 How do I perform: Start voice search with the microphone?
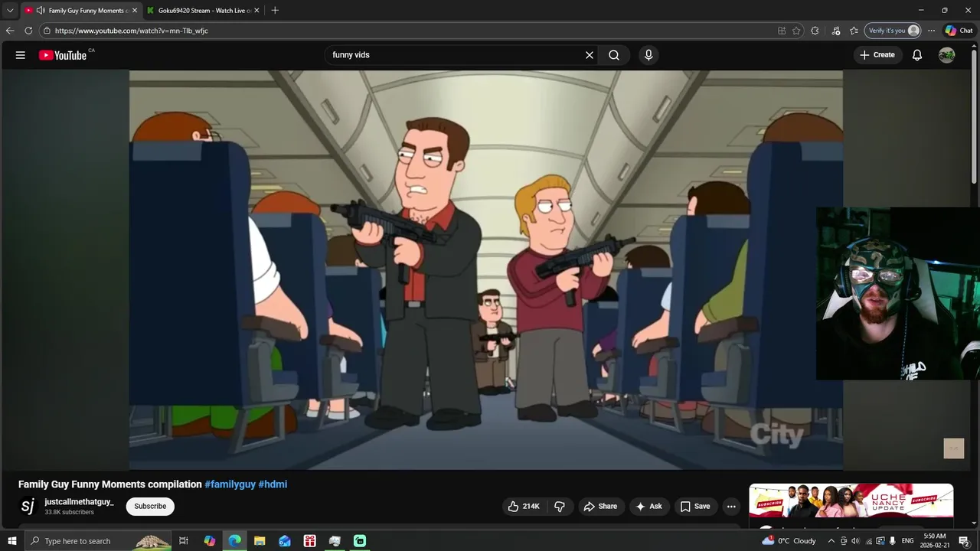(648, 55)
